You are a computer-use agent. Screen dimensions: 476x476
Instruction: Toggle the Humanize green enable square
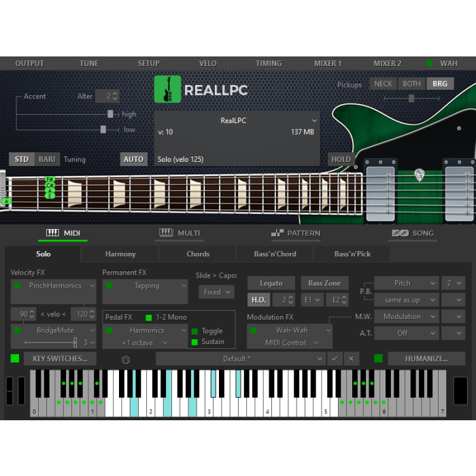point(378,358)
